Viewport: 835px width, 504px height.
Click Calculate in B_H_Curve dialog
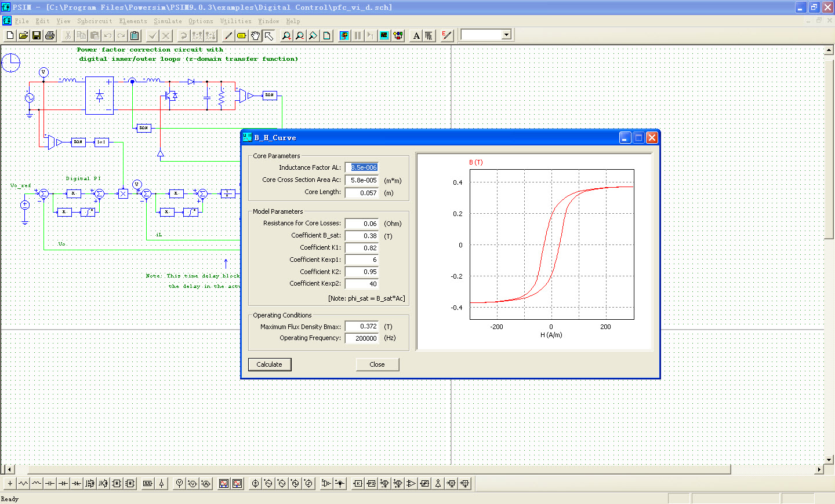[x=270, y=364]
